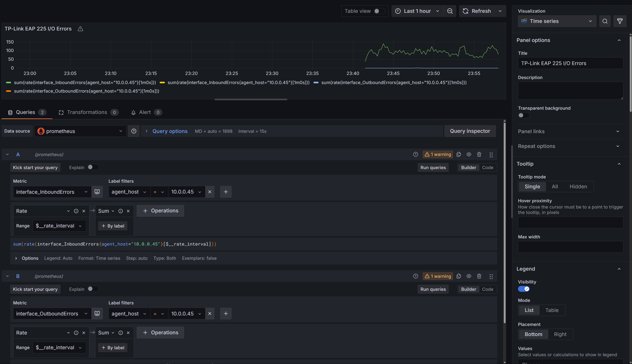The height and width of the screenshot is (364, 632).
Task: Duplicate query A with copy icon
Action: tap(458, 155)
